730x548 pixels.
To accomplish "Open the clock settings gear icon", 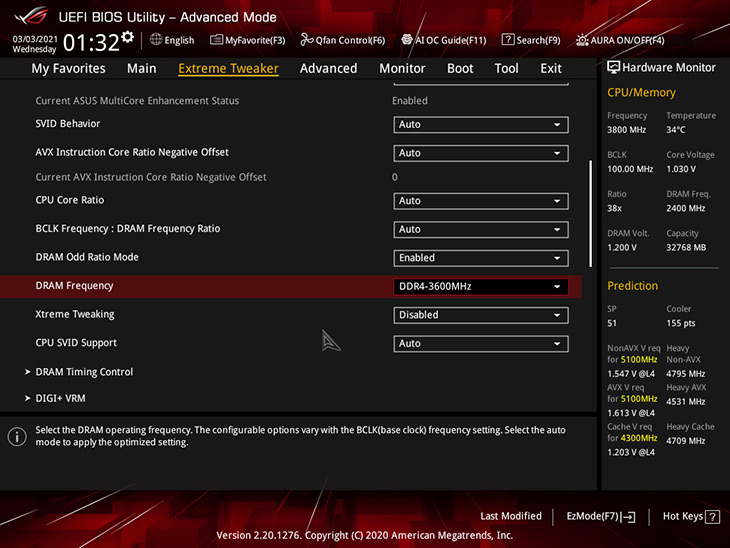I will pyautogui.click(x=128, y=37).
